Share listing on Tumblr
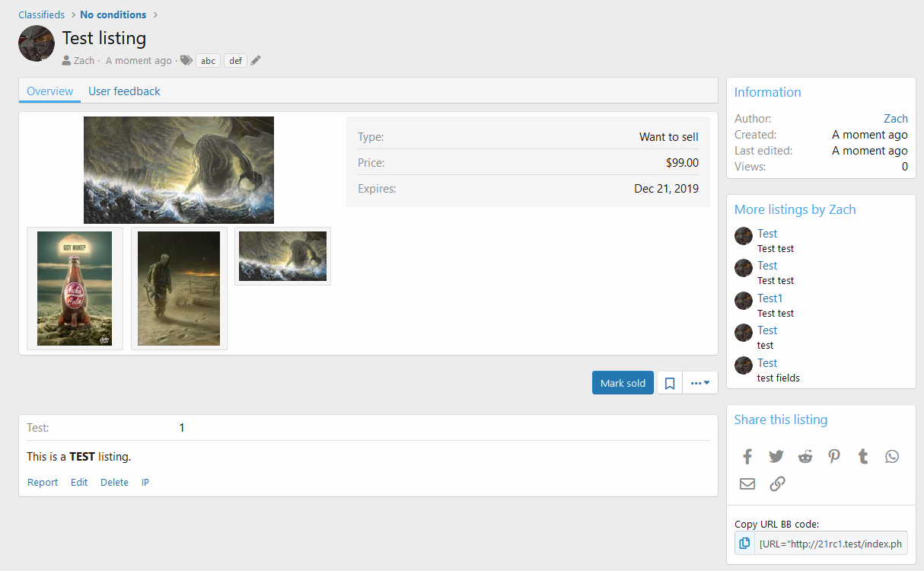 point(863,457)
